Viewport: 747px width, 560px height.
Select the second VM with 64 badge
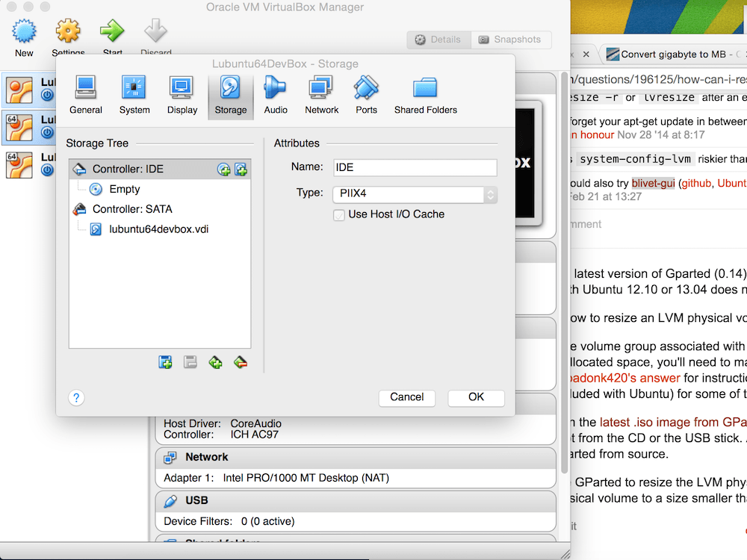[28, 127]
